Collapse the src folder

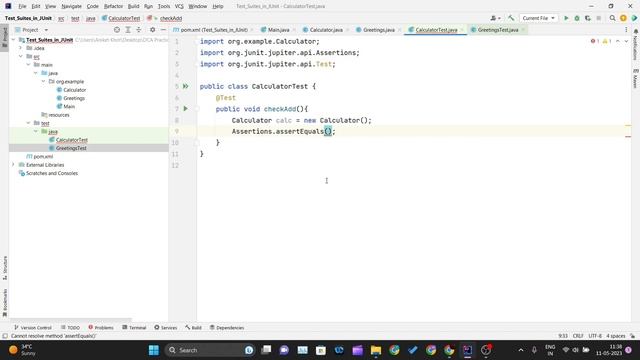pyautogui.click(x=20, y=56)
